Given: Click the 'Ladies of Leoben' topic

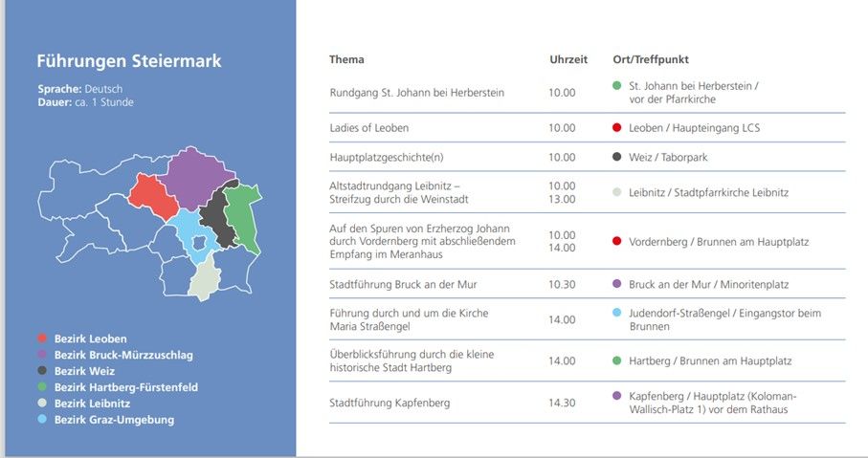Looking at the screenshot, I should click(369, 128).
